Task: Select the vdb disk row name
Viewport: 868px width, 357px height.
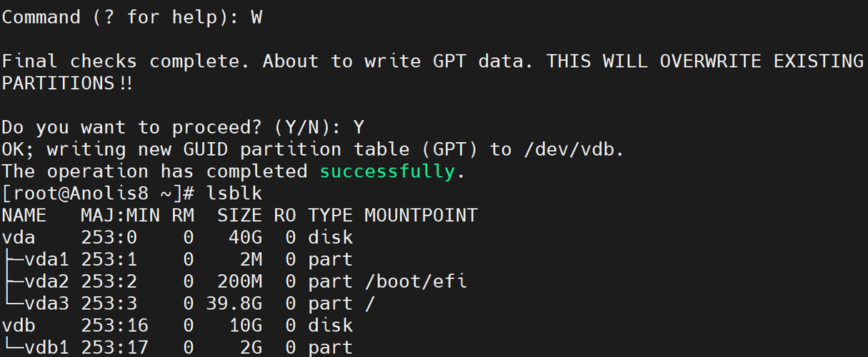Action: (x=18, y=326)
